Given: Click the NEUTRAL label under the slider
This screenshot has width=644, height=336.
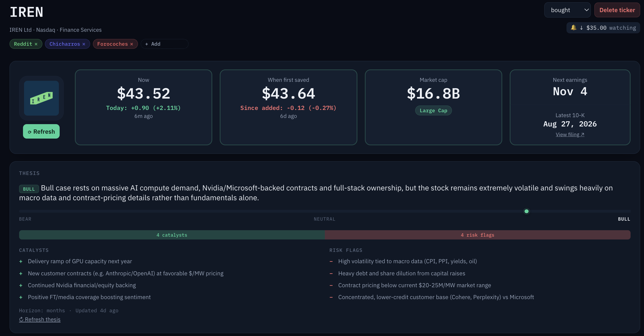Looking at the screenshot, I should click(x=325, y=219).
